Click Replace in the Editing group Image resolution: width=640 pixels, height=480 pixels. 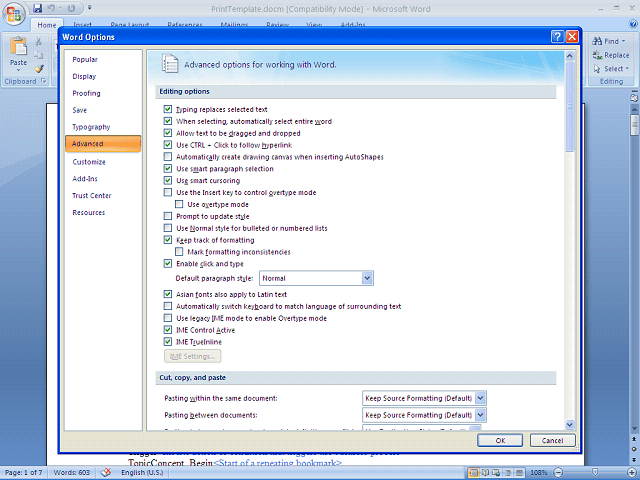click(611, 55)
